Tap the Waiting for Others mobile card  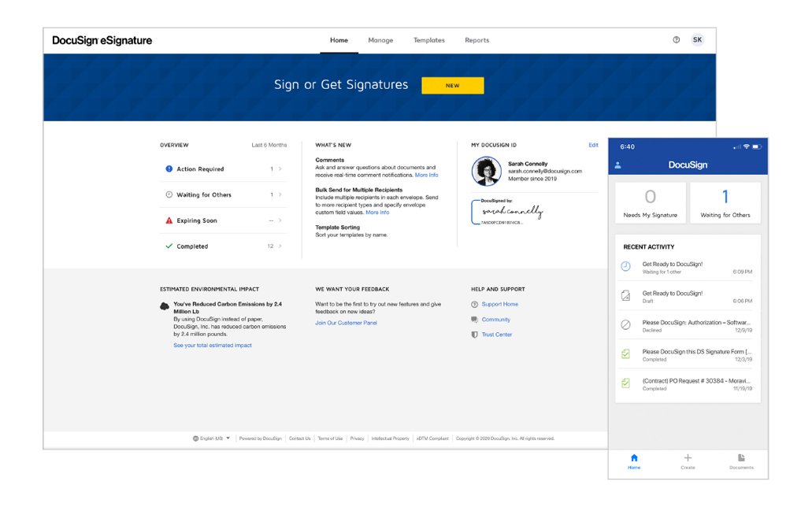pyautogui.click(x=725, y=203)
